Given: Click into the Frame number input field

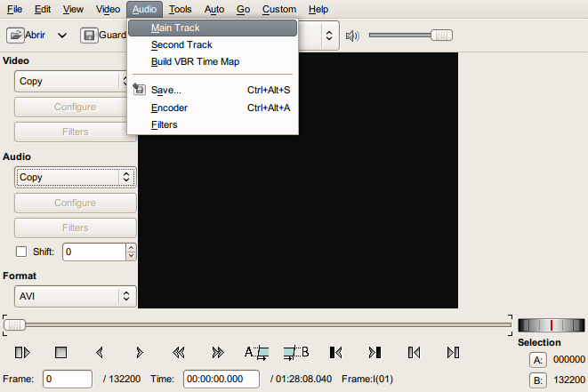Looking at the screenshot, I should (x=68, y=379).
